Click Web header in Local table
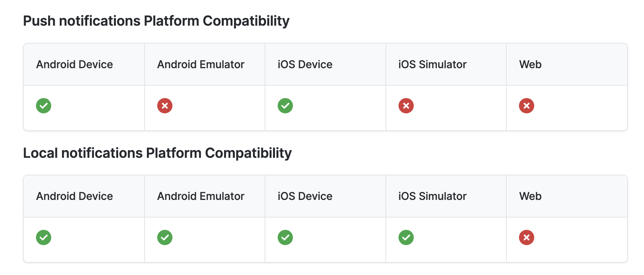The width and height of the screenshot is (644, 275). click(x=530, y=196)
